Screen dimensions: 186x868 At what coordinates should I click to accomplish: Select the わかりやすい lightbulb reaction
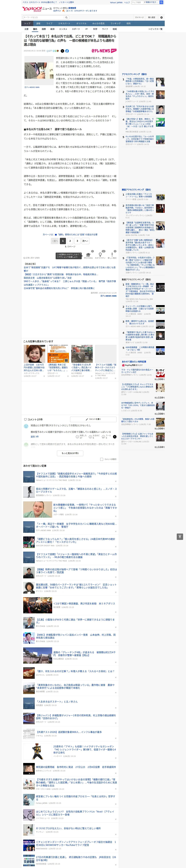[x=100, y=255]
